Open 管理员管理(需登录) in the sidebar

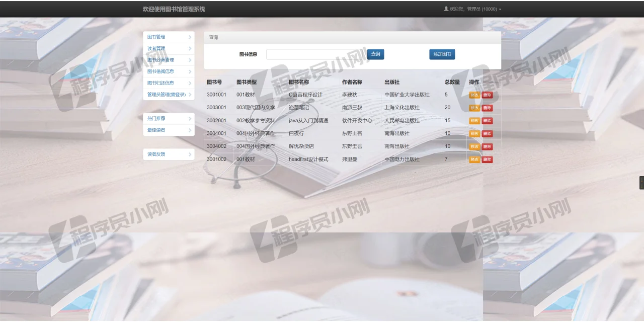pyautogui.click(x=165, y=94)
